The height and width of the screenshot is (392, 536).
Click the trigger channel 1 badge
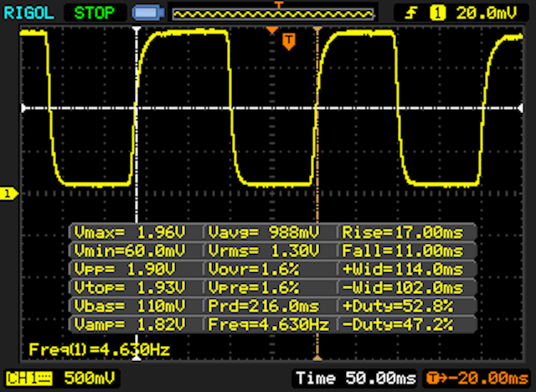coord(437,13)
